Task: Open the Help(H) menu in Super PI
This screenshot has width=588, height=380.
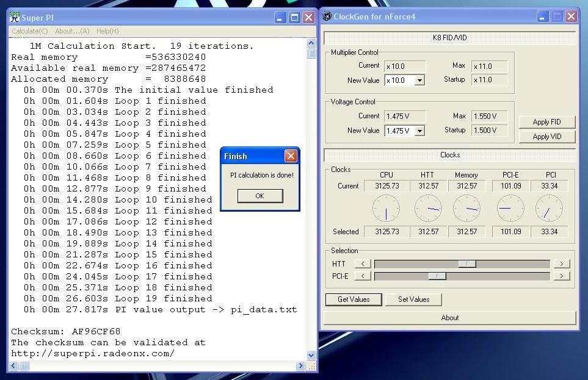Action: pos(107,31)
